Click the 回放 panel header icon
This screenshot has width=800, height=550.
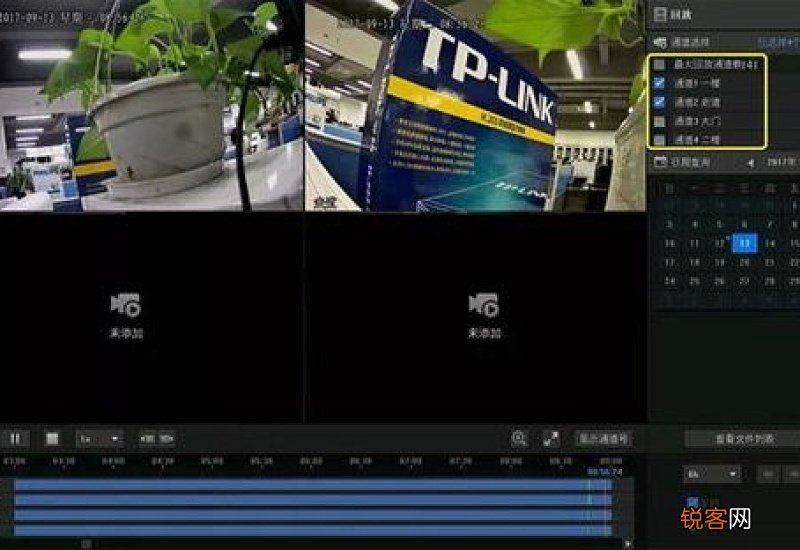click(660, 14)
